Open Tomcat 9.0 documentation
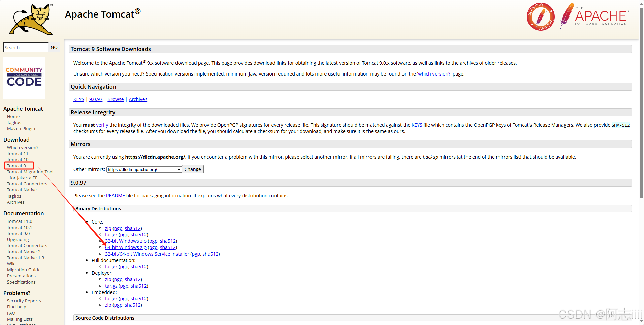644x325 pixels. click(18, 234)
